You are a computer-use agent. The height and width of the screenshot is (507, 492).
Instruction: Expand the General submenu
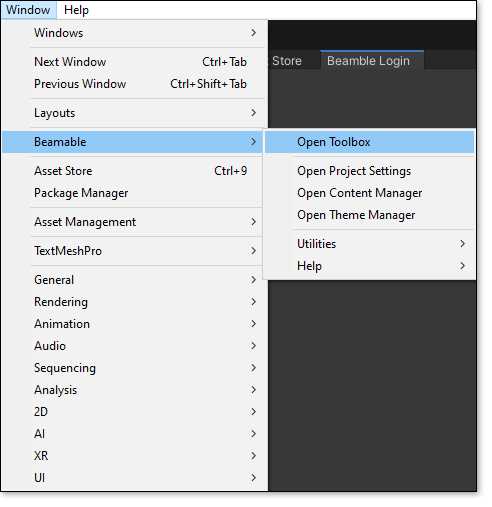click(x=132, y=280)
